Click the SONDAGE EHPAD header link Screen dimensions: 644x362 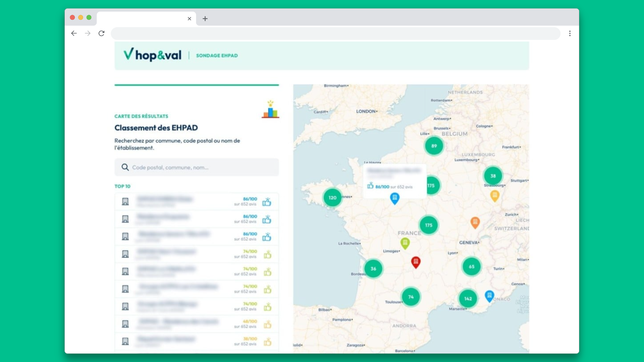click(x=217, y=56)
